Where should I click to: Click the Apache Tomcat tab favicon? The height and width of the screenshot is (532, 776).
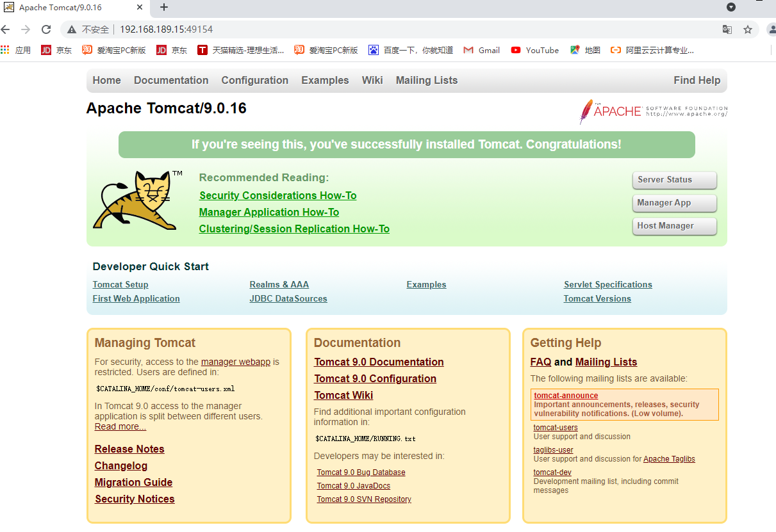[x=9, y=7]
